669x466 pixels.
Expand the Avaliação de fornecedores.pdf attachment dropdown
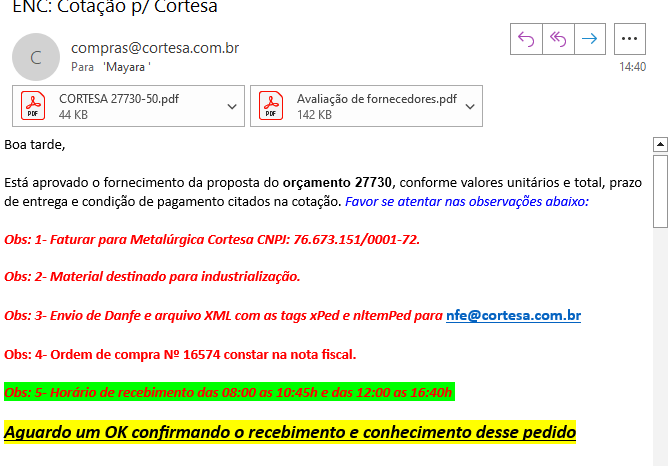pos(470,106)
